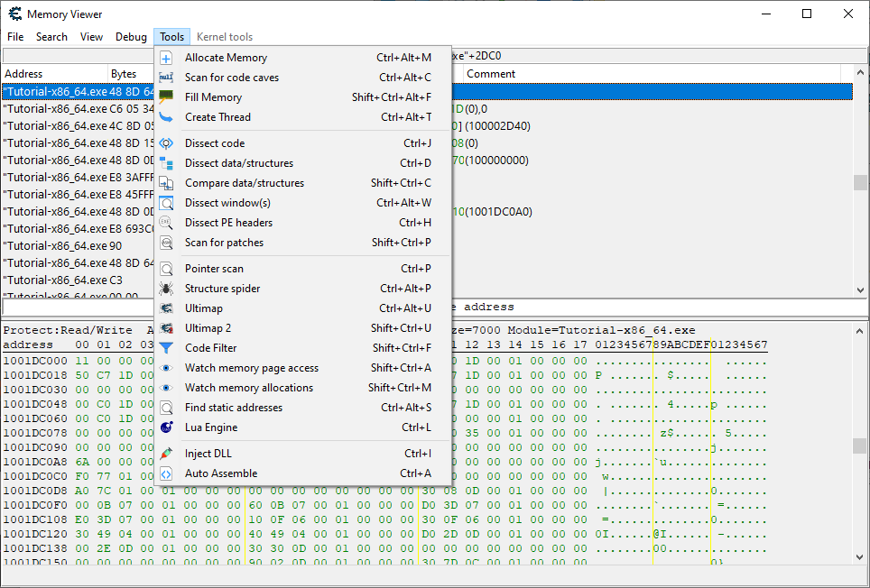Choose Pointer scan menu entry
The height and width of the screenshot is (588, 870).
pyautogui.click(x=214, y=269)
